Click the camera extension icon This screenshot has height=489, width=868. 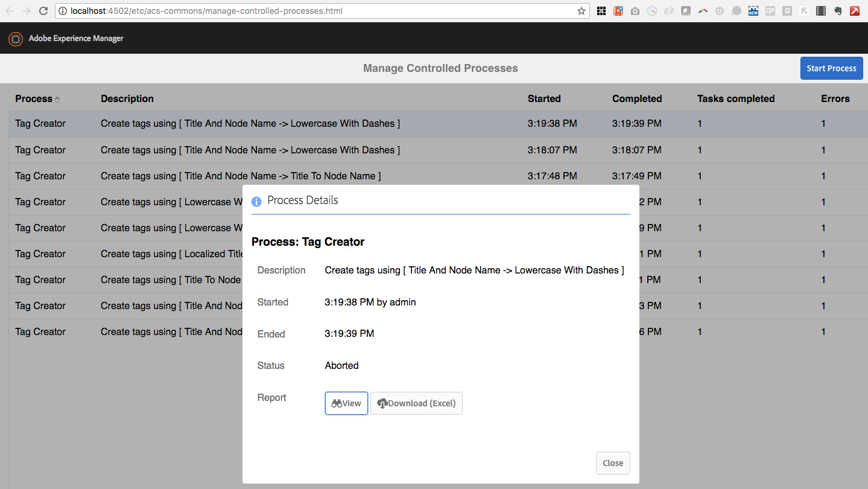635,10
